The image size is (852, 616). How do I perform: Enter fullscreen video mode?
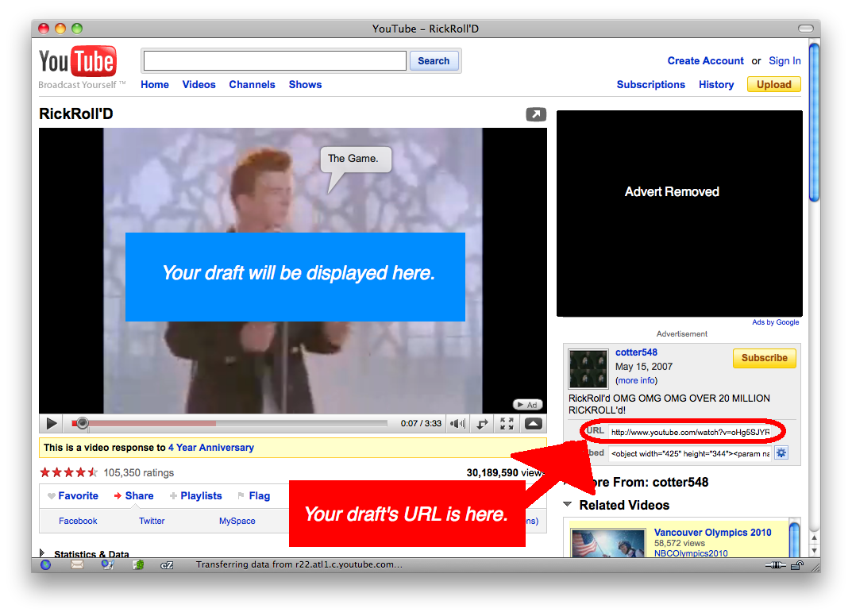(x=507, y=424)
